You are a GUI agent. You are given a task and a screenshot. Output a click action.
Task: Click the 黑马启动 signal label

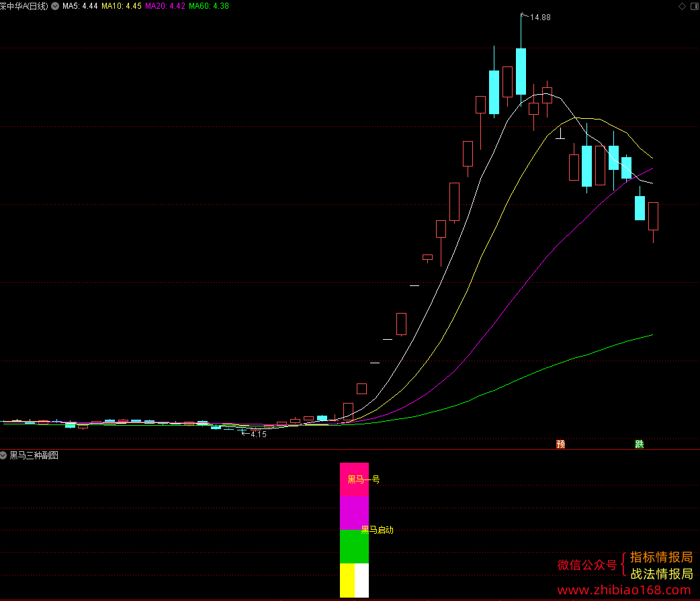378,530
